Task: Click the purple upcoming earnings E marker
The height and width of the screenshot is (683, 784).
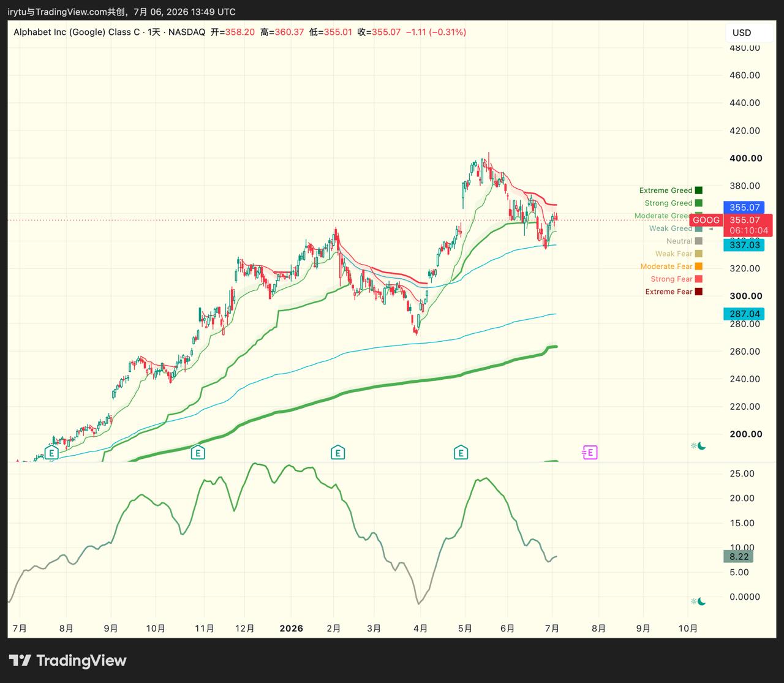Action: (589, 453)
